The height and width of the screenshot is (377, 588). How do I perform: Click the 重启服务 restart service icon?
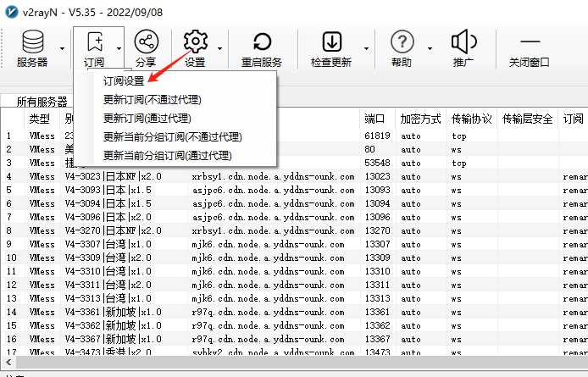262,42
